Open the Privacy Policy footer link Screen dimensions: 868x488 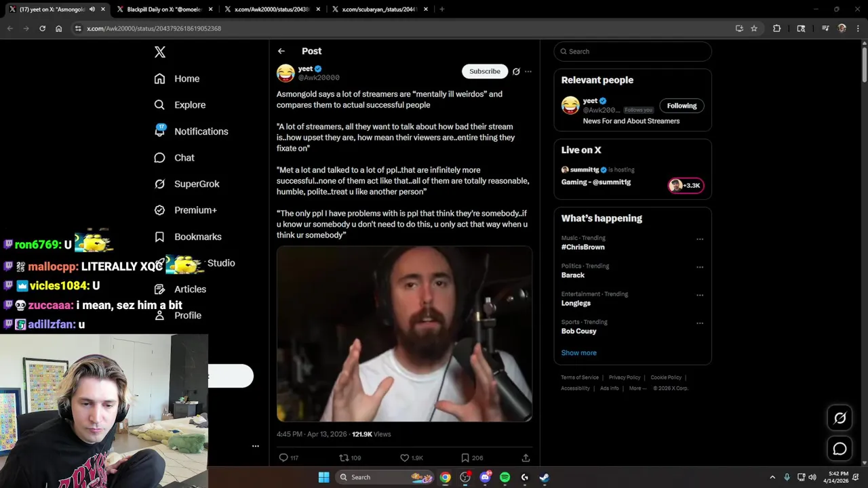[625, 378]
